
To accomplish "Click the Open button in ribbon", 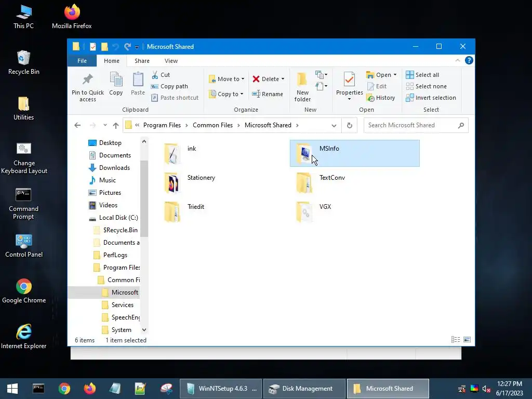I will coord(381,75).
